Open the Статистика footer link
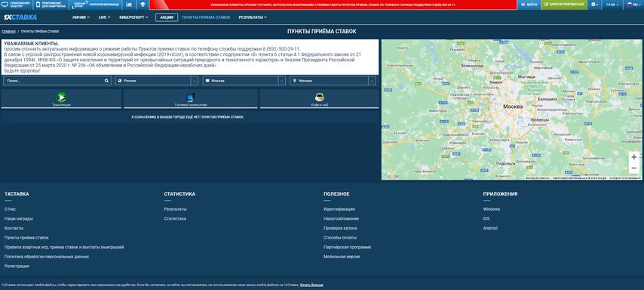644x290 pixels. click(x=175, y=218)
